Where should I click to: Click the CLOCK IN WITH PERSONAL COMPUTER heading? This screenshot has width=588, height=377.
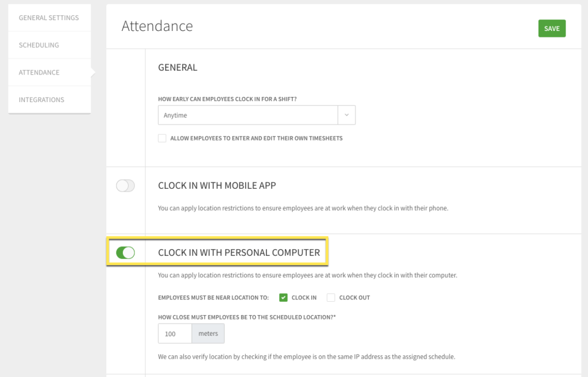(x=239, y=252)
